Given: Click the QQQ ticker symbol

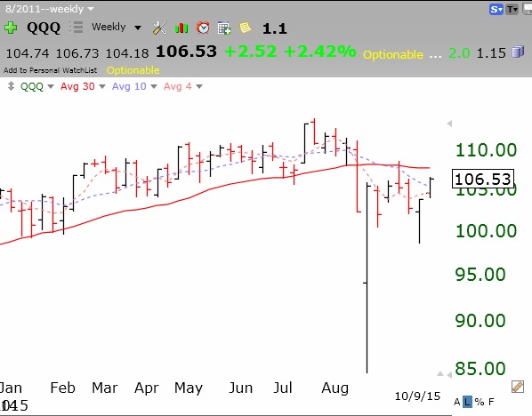Looking at the screenshot, I should (44, 28).
